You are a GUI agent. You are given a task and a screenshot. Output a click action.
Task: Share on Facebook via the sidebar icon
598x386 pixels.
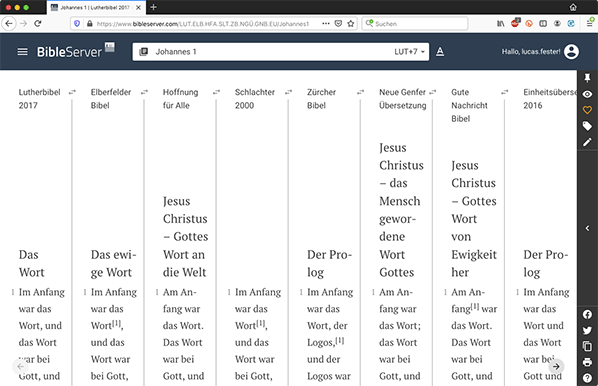click(x=587, y=314)
